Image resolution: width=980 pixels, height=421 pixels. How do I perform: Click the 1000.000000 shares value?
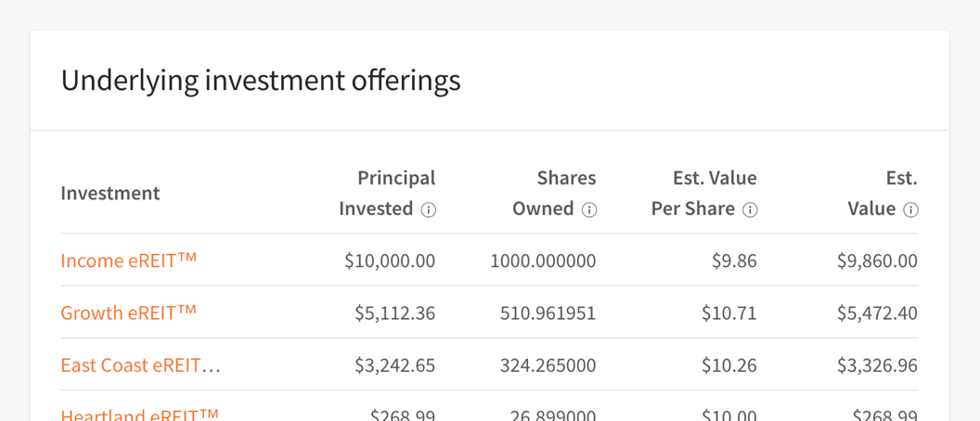pos(543,261)
